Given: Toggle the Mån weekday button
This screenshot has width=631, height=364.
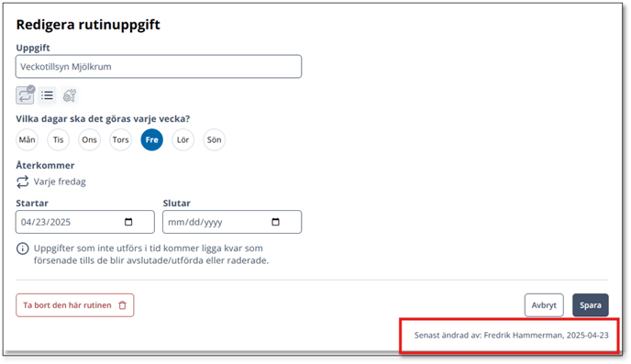Looking at the screenshot, I should point(27,140).
